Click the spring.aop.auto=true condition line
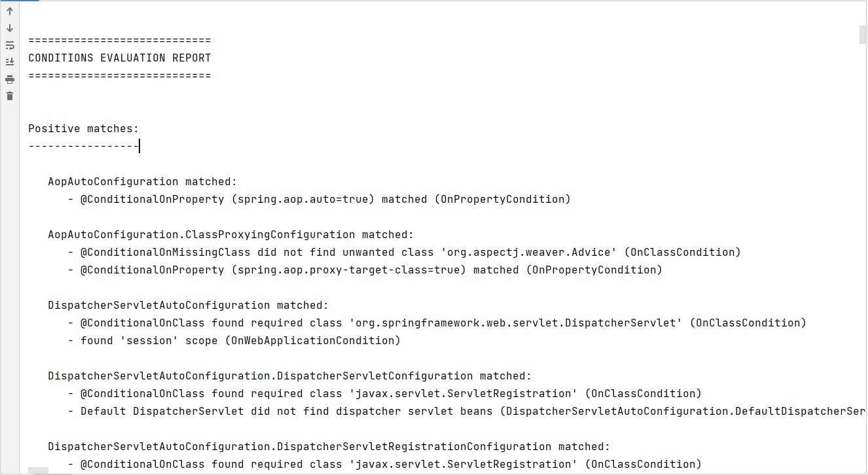The image size is (868, 475). click(319, 199)
